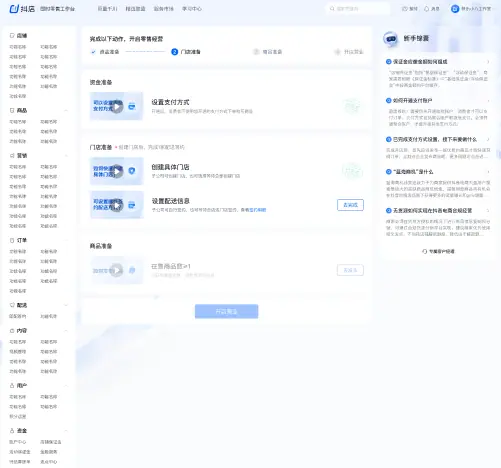Play the 创建具体门店 tutorial video
Image resolution: width=501 pixels, height=468 pixels.
117,171
